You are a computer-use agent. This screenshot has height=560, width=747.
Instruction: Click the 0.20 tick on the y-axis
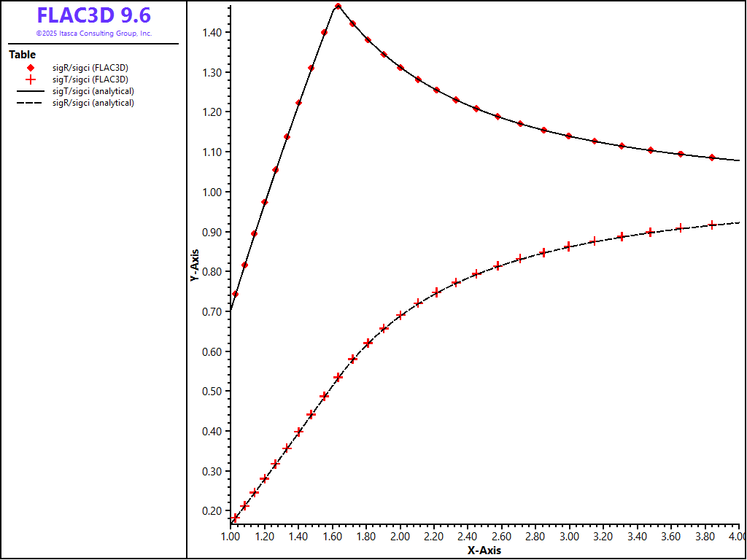tap(211, 510)
